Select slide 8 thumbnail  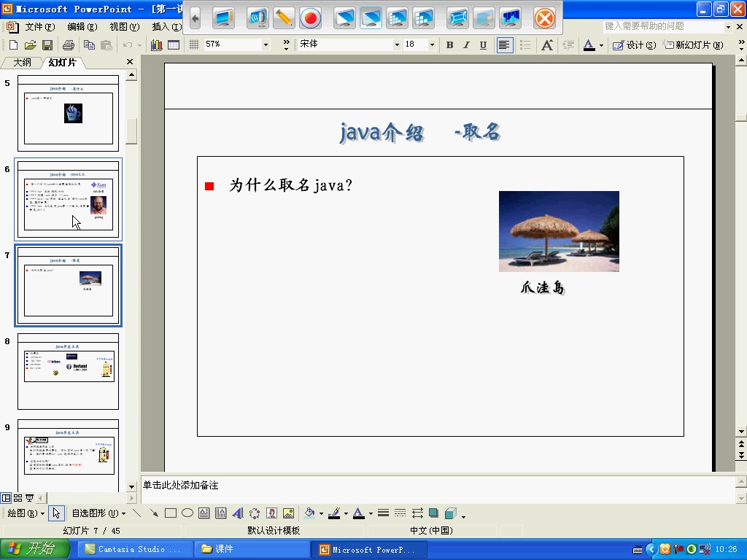pos(68,371)
